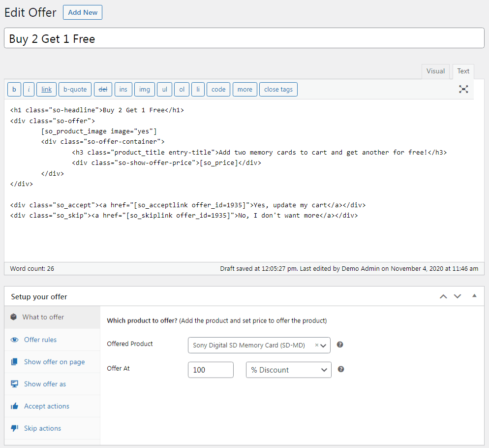Screen dimensions: 489x448
Task: Insert del tag from toolbar
Action: (103, 89)
